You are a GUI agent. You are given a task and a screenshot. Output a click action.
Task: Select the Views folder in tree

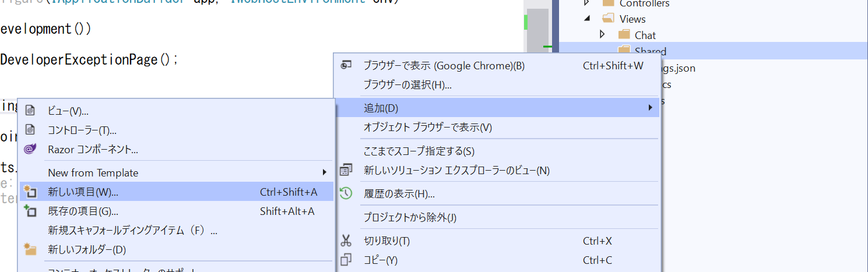(x=632, y=19)
